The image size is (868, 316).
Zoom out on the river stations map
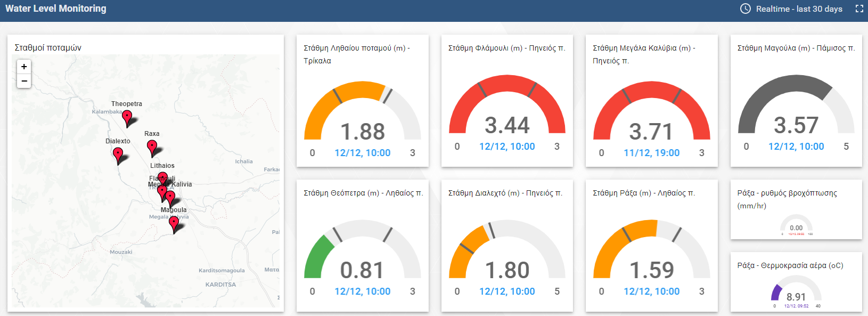coord(24,81)
